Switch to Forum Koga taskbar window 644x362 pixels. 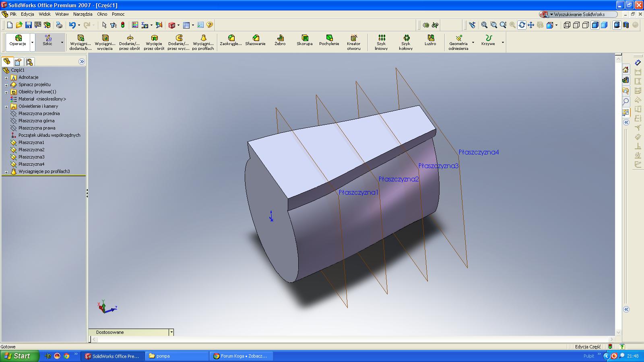pyautogui.click(x=242, y=356)
